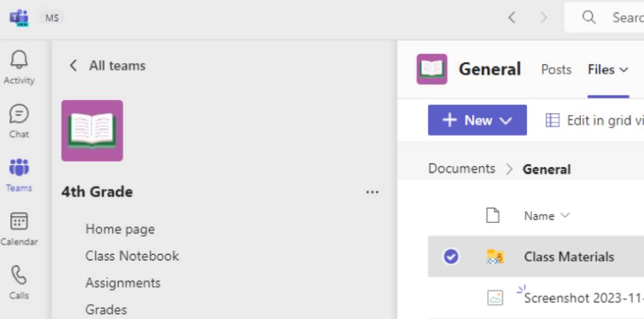Return to All teams list
Screen dimensions: 644x319
pyautogui.click(x=107, y=66)
